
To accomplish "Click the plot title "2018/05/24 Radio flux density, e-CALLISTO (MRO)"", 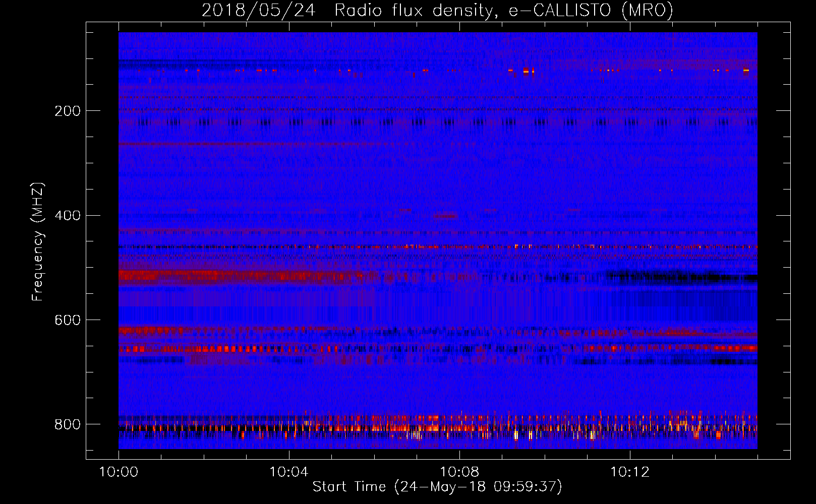I will 437,11.
